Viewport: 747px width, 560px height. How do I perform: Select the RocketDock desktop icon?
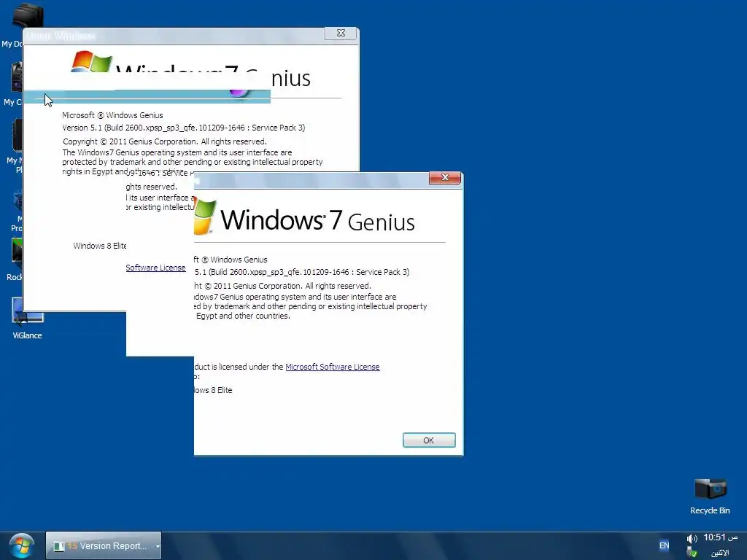[x=15, y=260]
